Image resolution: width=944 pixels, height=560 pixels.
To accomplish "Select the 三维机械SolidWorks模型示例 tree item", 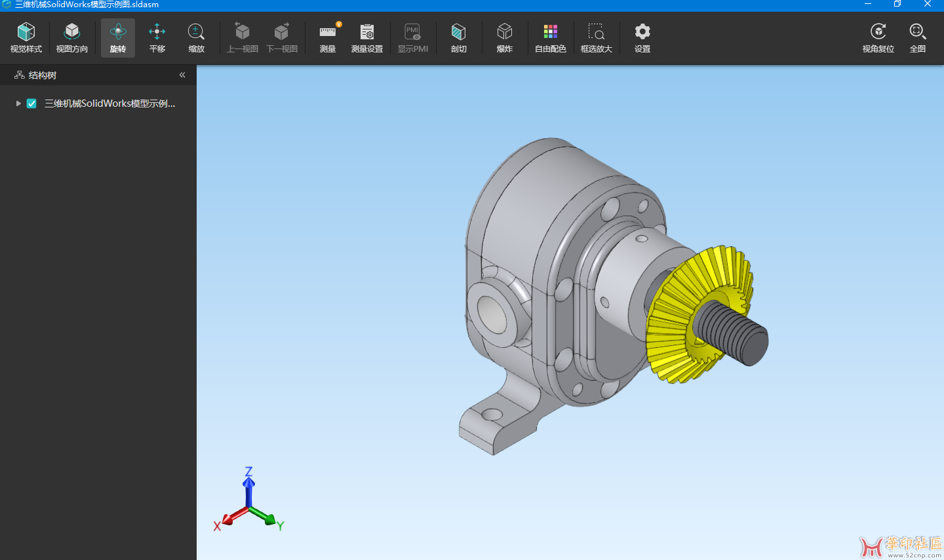I will point(110,103).
